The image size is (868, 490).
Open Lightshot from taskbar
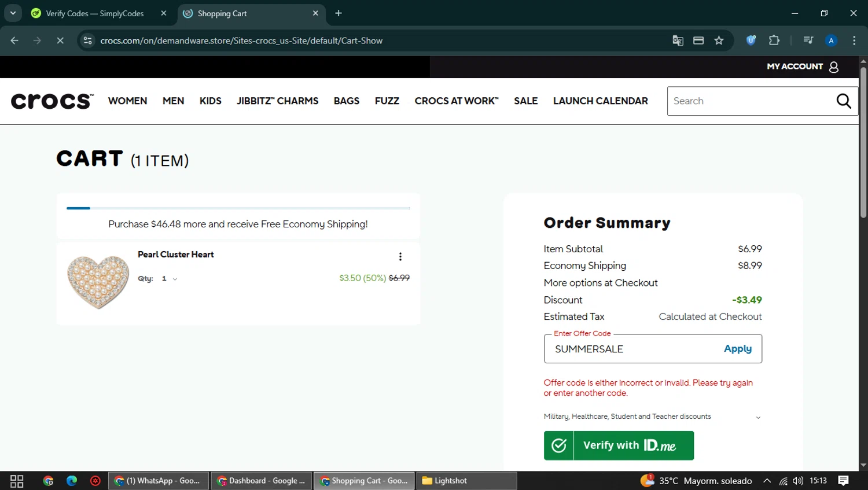click(x=466, y=481)
